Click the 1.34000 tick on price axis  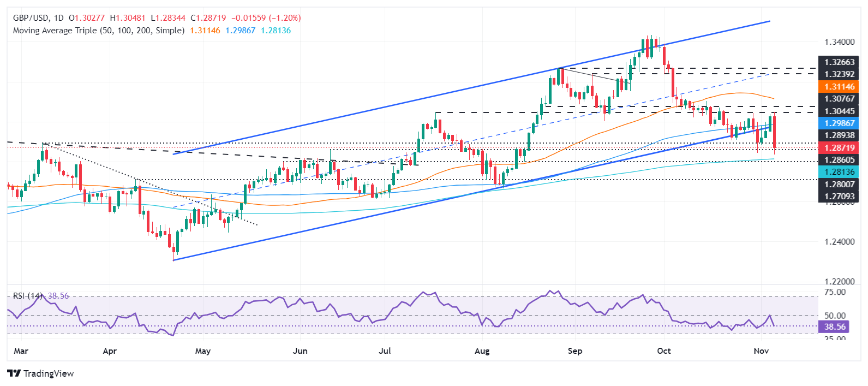(x=839, y=42)
